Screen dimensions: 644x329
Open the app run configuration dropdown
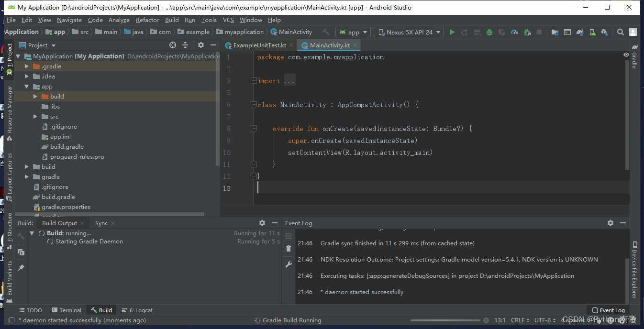point(354,32)
